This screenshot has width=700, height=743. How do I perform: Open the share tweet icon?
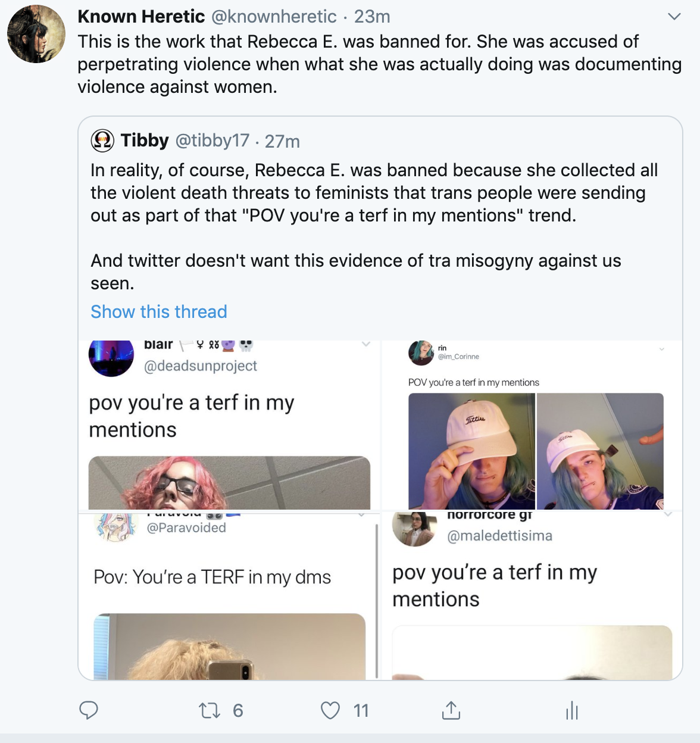[451, 710]
